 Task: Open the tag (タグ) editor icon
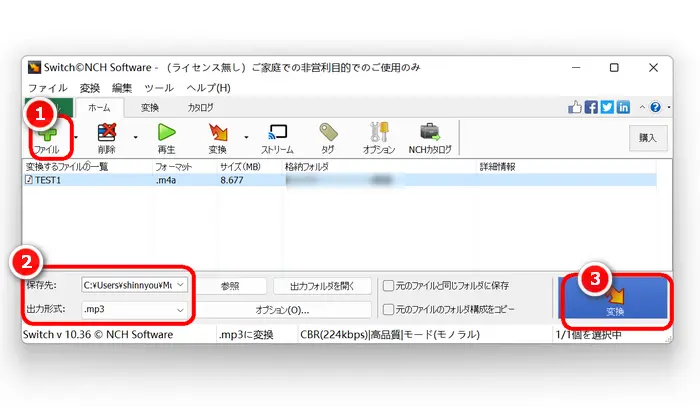(x=326, y=137)
